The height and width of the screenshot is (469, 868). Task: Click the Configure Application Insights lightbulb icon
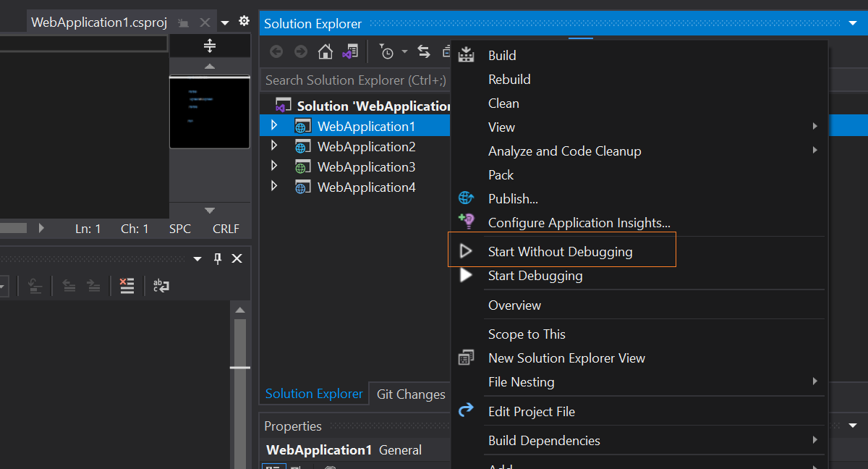(467, 222)
